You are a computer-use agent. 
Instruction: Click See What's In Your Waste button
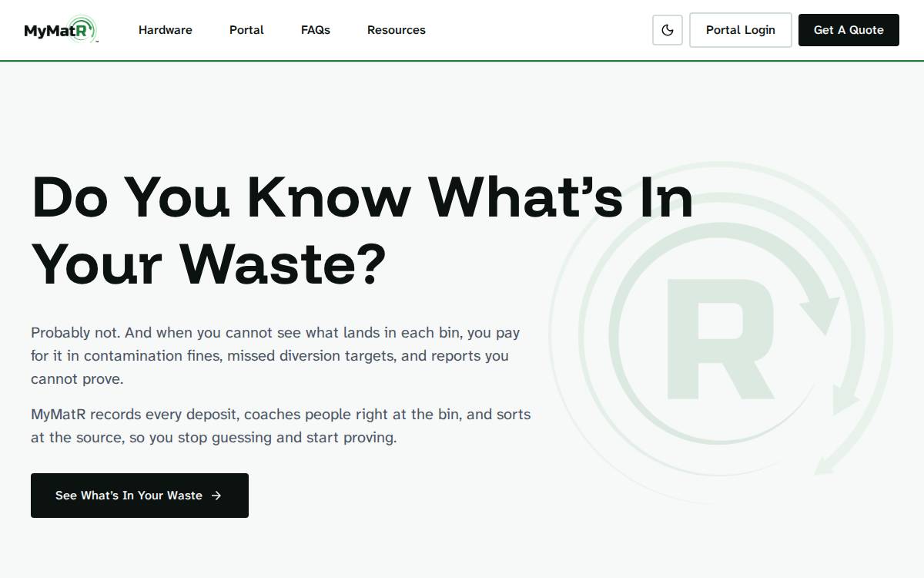click(139, 496)
